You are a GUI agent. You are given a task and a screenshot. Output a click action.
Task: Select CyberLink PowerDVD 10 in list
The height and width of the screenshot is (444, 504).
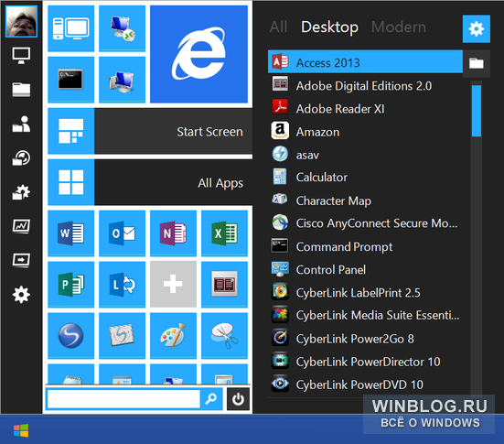tap(365, 384)
